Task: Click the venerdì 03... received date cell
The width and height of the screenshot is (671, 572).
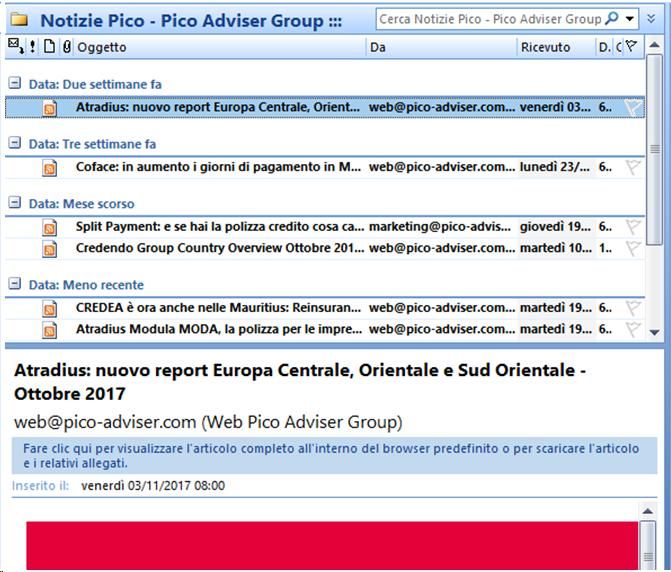Action: (555, 107)
